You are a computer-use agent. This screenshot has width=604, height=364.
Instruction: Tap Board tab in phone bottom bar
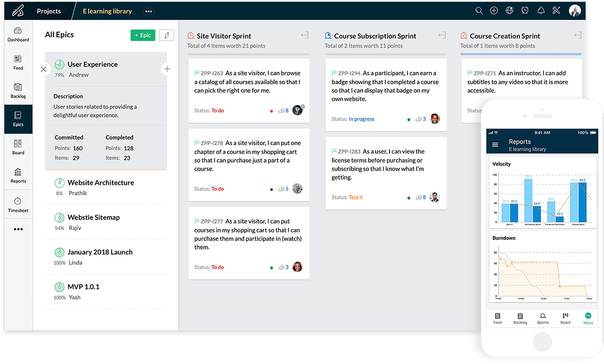tap(565, 318)
